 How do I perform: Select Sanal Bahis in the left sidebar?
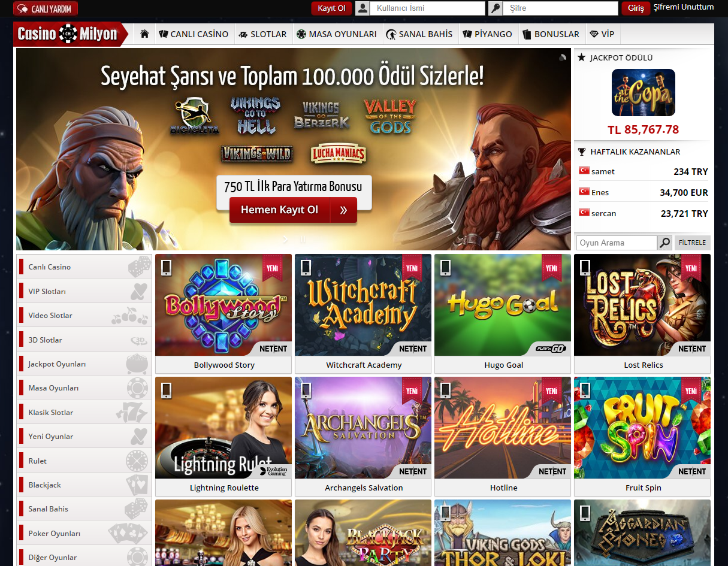84,509
